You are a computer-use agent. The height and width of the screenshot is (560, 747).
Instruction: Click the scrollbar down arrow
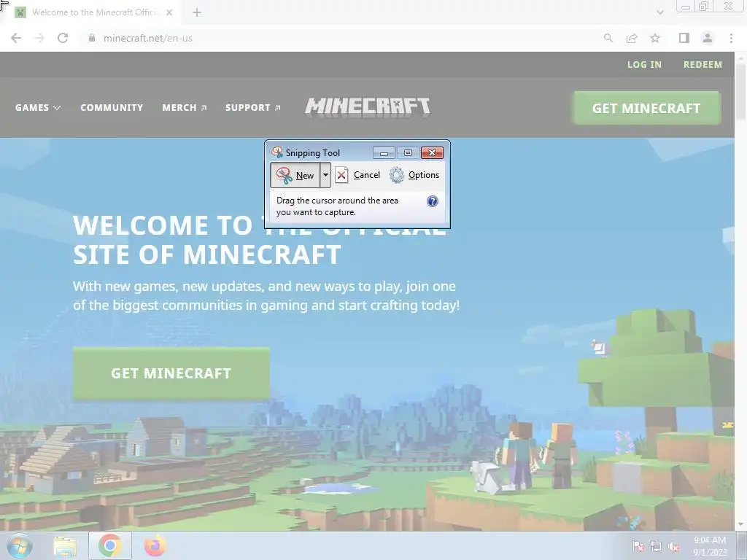point(741,525)
